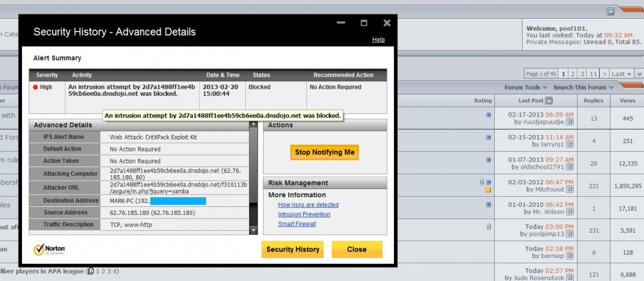This screenshot has height=281, width=644.
Task: Open the Search this Forum dropdown
Action: pyautogui.click(x=583, y=87)
